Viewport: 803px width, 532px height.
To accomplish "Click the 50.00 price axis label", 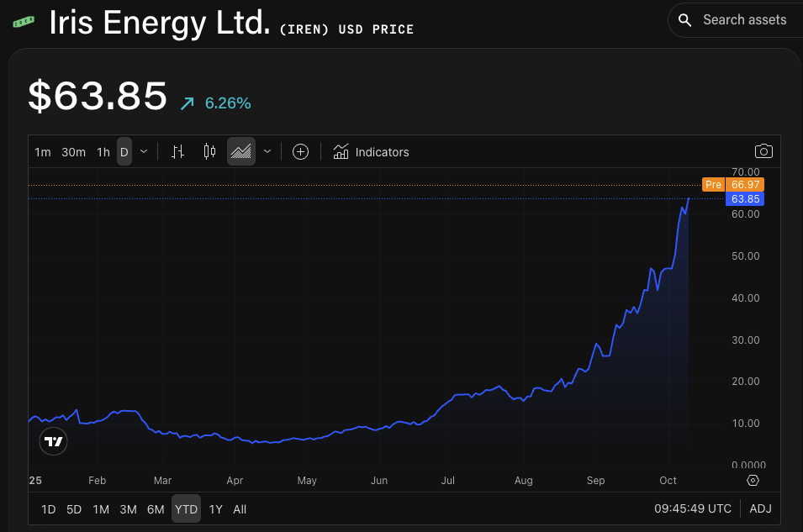I will pos(746,256).
